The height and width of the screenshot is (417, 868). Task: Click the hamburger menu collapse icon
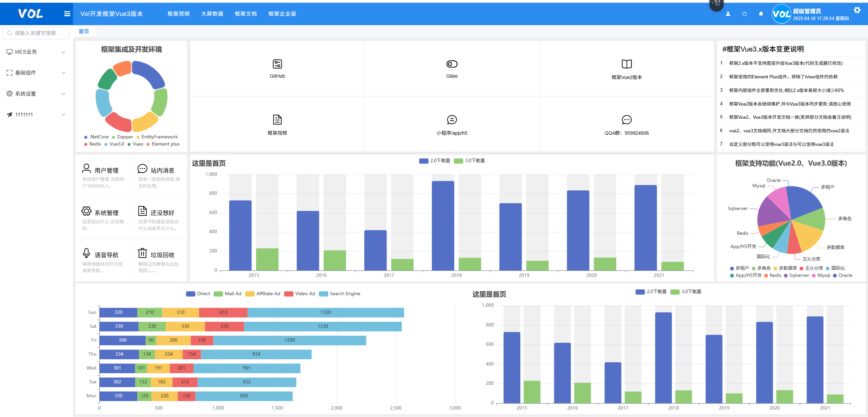(67, 14)
